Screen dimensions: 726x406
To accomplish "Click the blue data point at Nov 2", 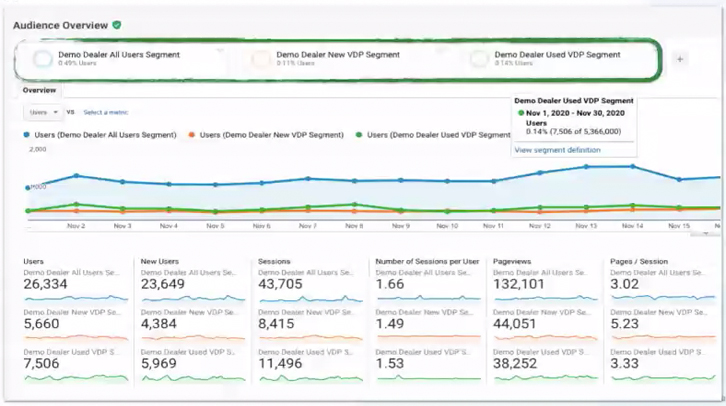I will [x=76, y=176].
